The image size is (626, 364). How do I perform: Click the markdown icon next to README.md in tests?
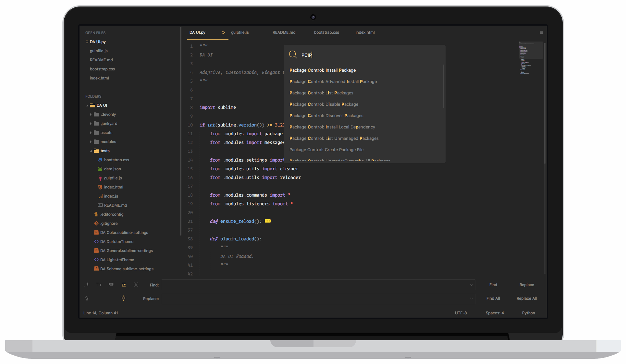point(100,205)
